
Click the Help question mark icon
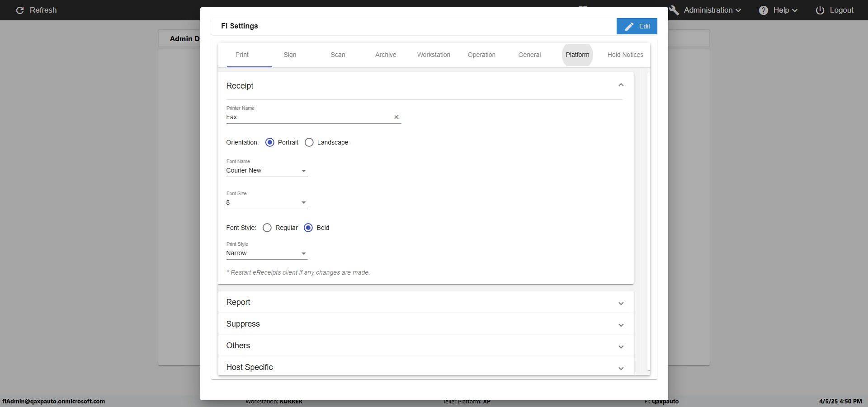point(763,10)
